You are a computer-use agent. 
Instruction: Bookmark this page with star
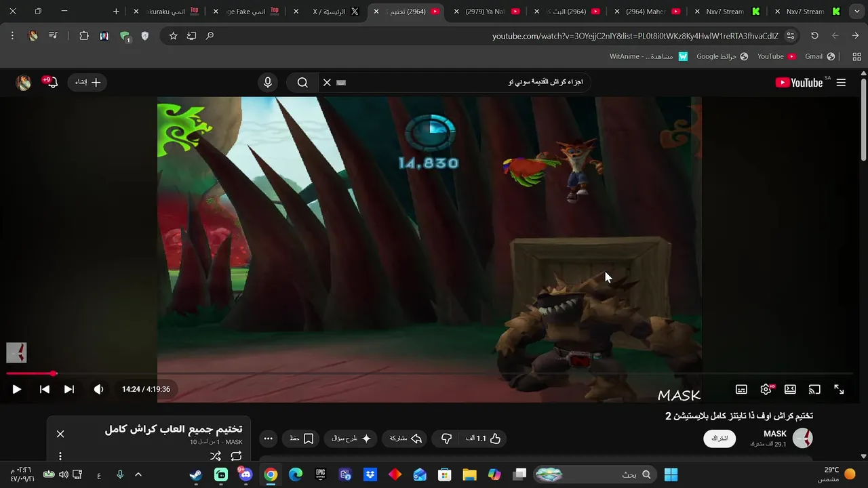(173, 36)
